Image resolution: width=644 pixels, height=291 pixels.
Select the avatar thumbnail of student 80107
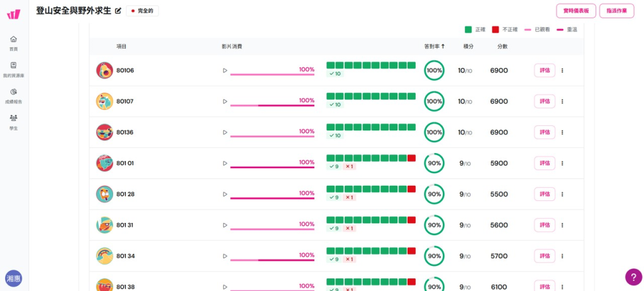[104, 101]
